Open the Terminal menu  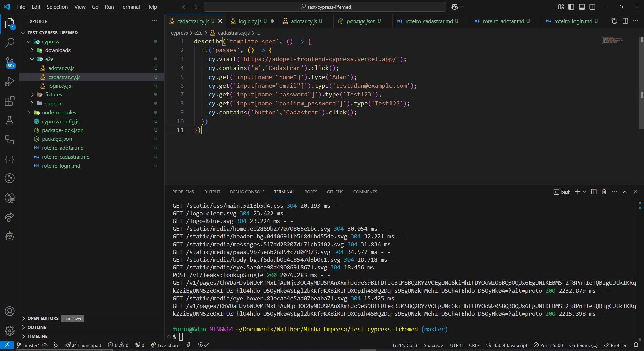[x=130, y=7]
